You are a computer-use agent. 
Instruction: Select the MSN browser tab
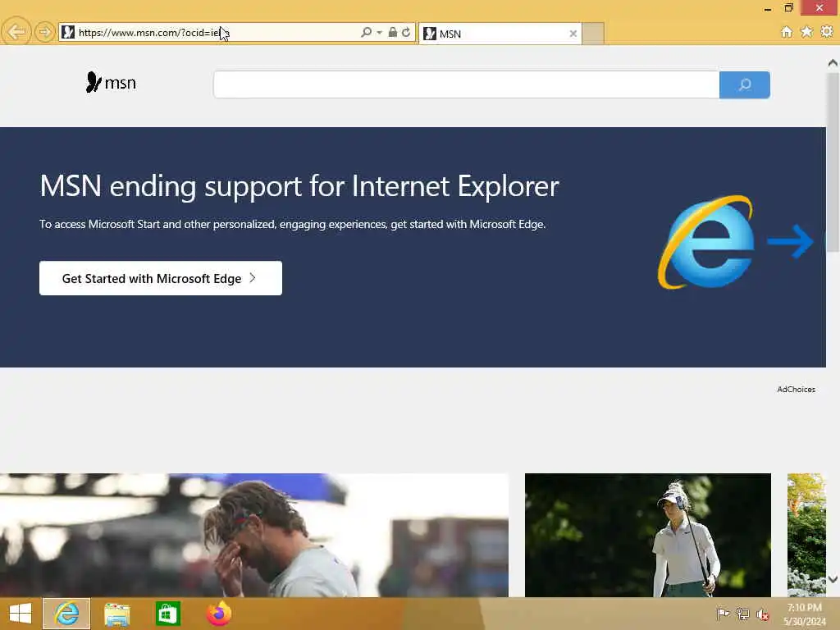coord(500,34)
